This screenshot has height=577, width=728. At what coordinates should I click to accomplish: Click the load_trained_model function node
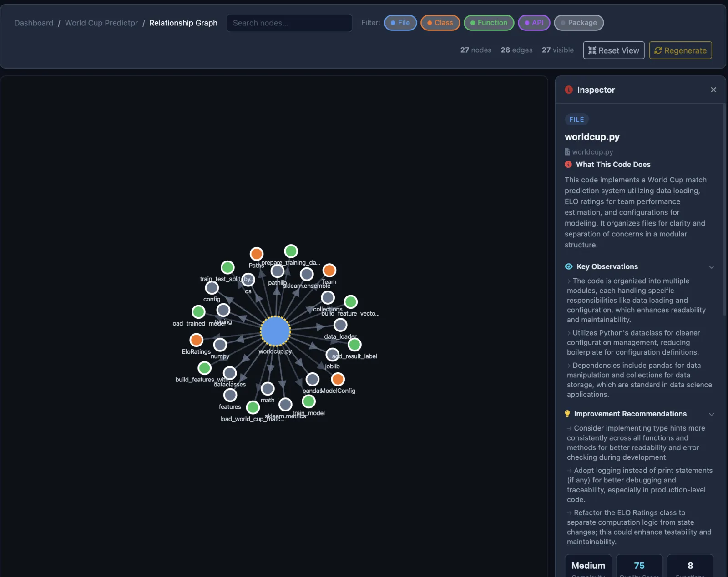(198, 312)
